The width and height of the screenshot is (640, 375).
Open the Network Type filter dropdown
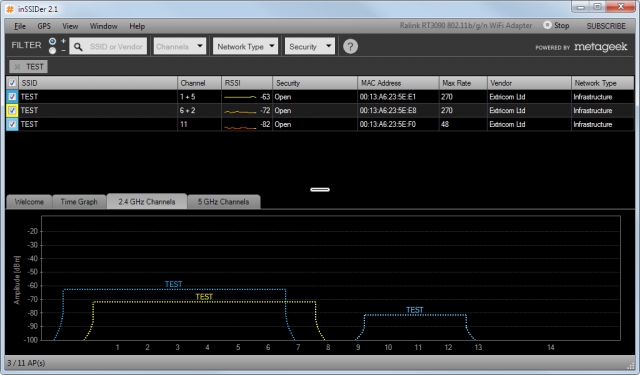pos(245,46)
